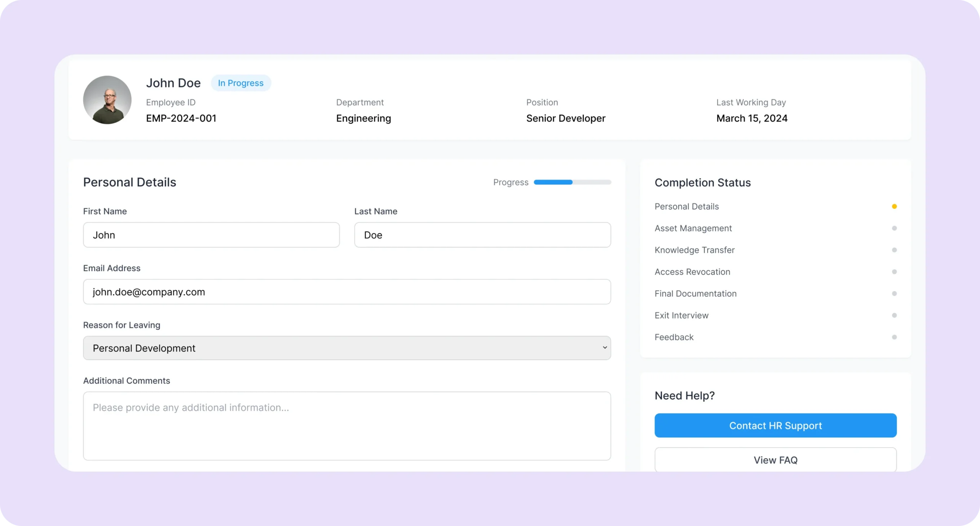Click the dropdown chevron beside Personal Development
Image resolution: width=980 pixels, height=526 pixels.
click(604, 348)
